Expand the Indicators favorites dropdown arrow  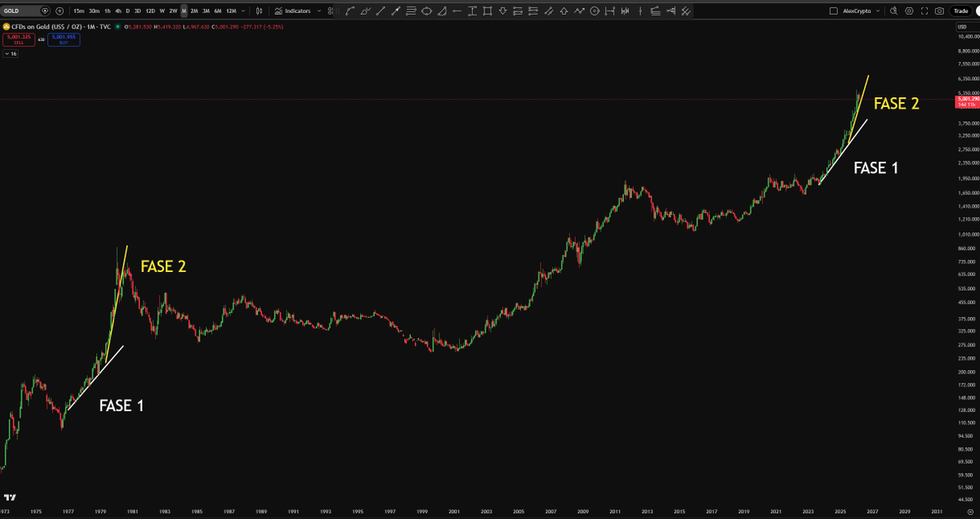(x=319, y=11)
